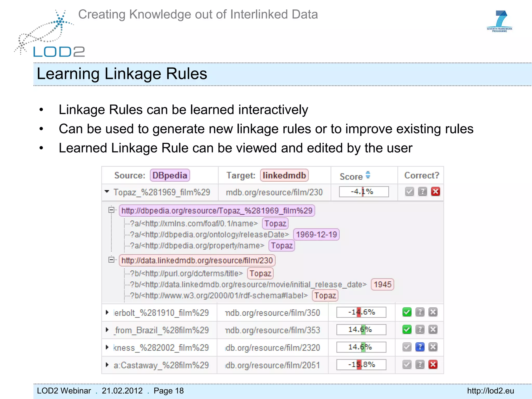This screenshot has width=532, height=399.
Task: Click target cell mdb.org/resource/film/353
Action: click(272, 330)
